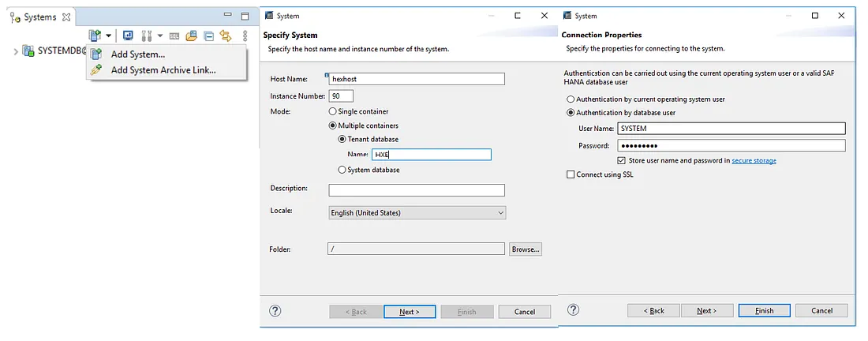Image resolution: width=868 pixels, height=341 pixels.
Task: Select Authentication by database user
Action: point(571,112)
